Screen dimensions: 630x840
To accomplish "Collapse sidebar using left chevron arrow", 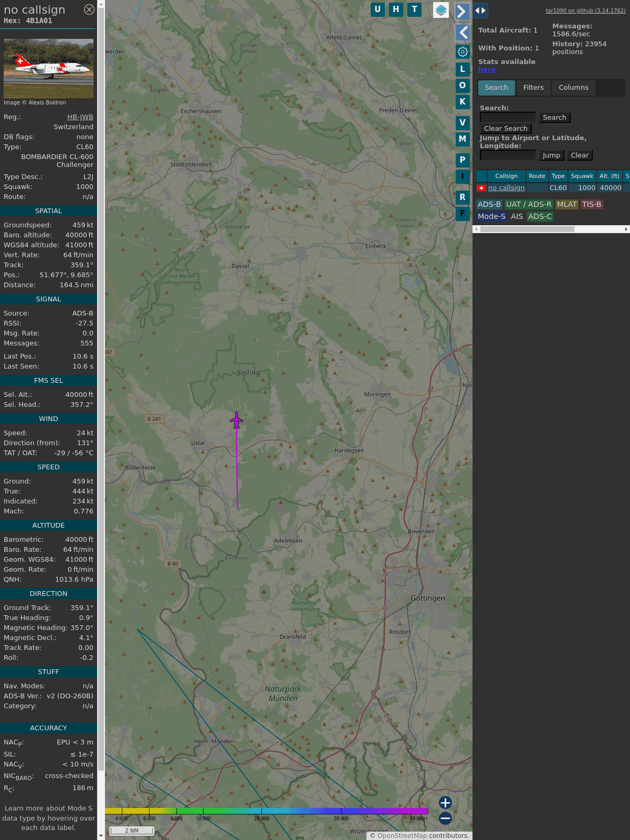I will point(463,33).
